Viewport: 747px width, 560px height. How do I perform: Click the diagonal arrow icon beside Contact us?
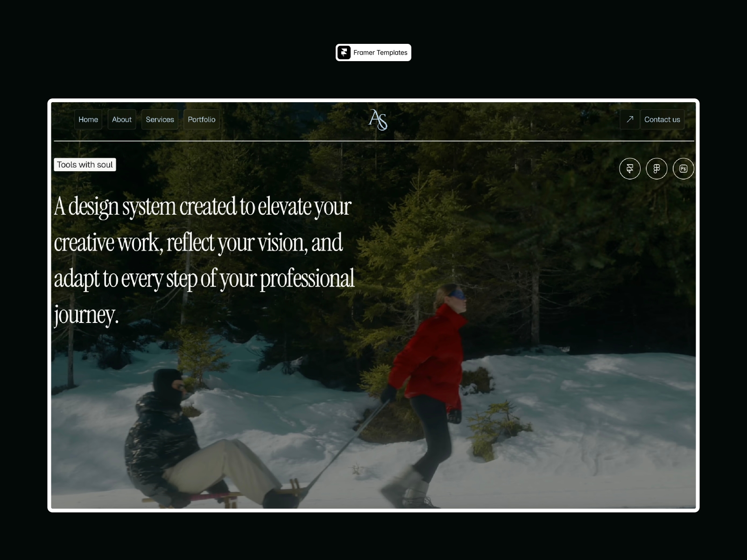(630, 119)
